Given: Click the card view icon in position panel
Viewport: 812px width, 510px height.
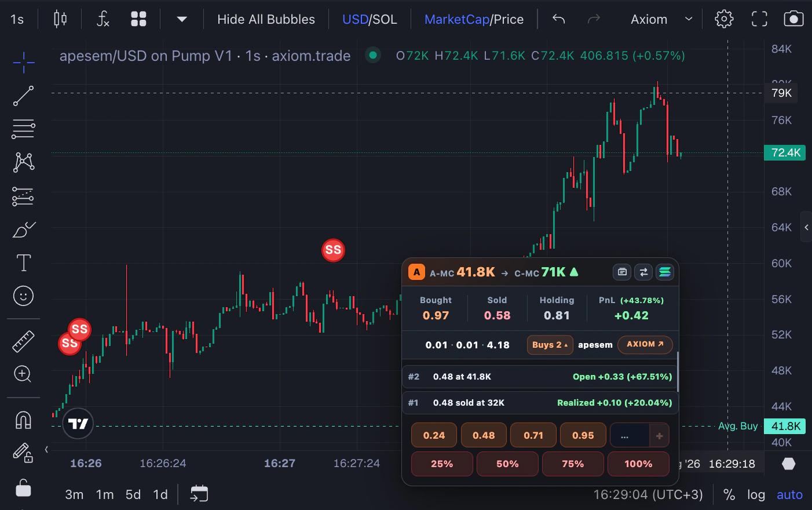Looking at the screenshot, I should [622, 272].
